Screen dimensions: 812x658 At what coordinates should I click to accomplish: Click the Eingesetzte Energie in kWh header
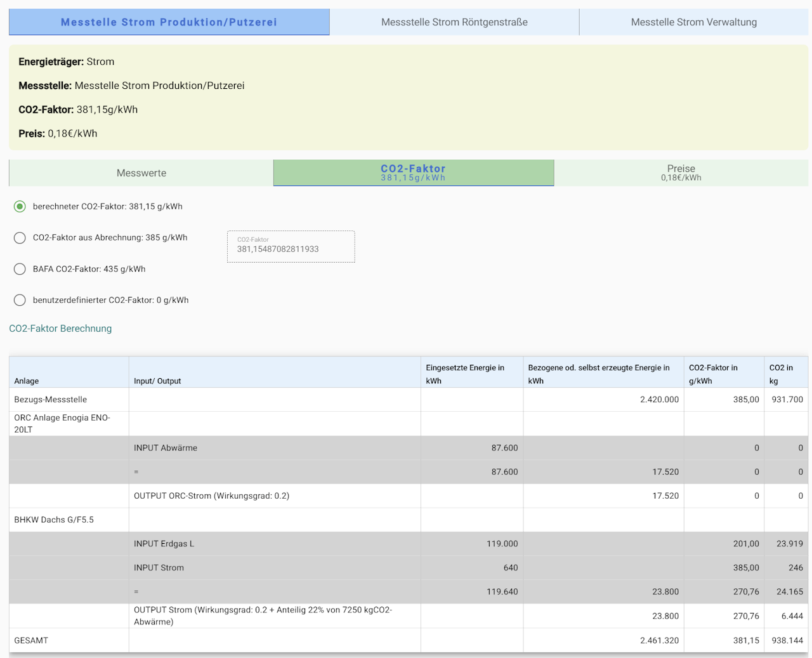tap(465, 374)
